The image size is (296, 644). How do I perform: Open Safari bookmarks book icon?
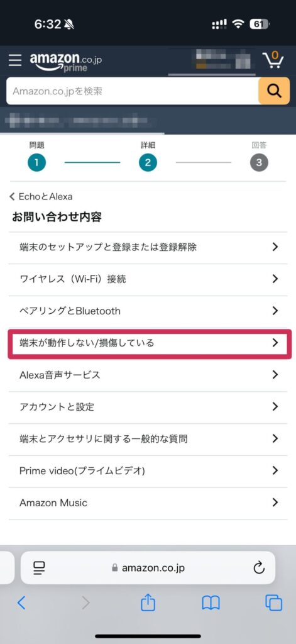pyautogui.click(x=211, y=603)
